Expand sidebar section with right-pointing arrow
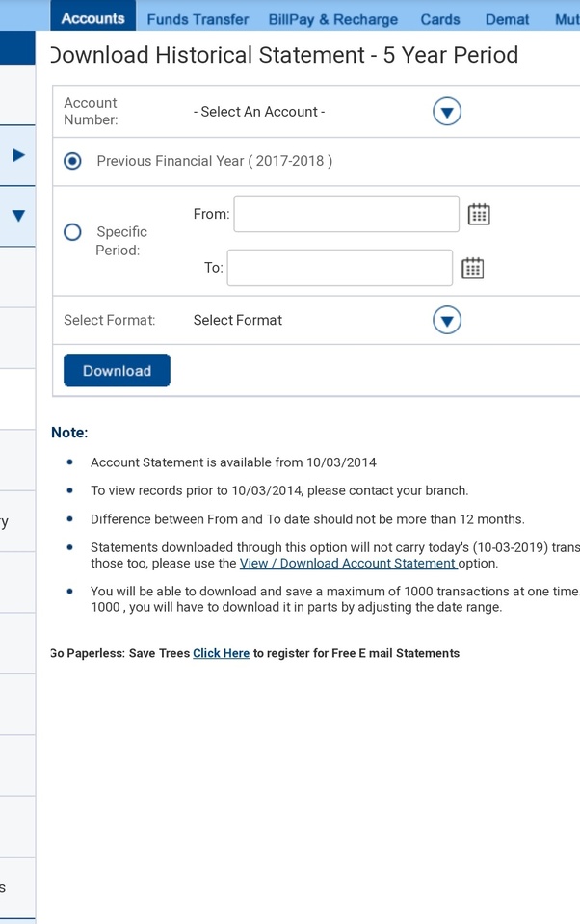The height and width of the screenshot is (924, 580). pyautogui.click(x=19, y=155)
